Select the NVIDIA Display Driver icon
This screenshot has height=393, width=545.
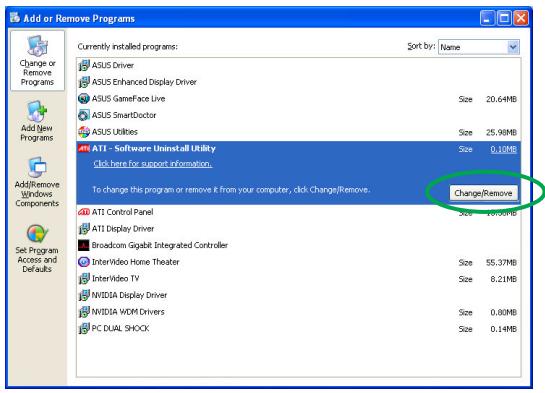point(84,295)
